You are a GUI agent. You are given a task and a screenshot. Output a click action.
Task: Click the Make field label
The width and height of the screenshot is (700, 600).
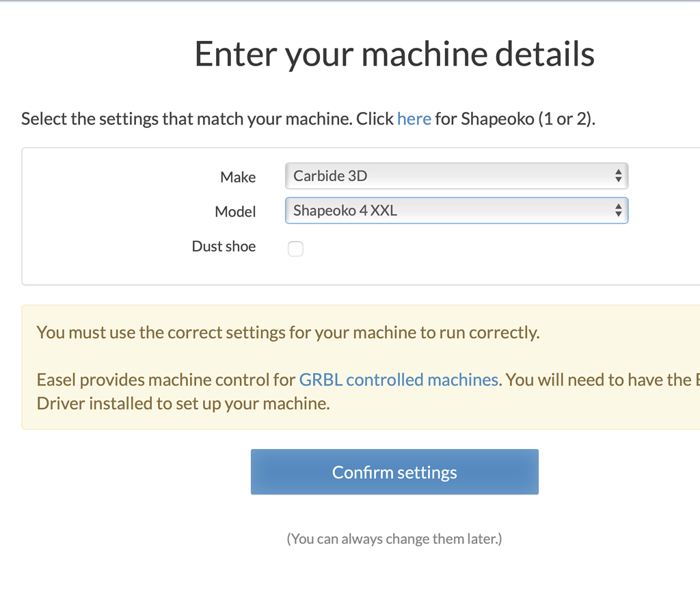pyautogui.click(x=238, y=177)
